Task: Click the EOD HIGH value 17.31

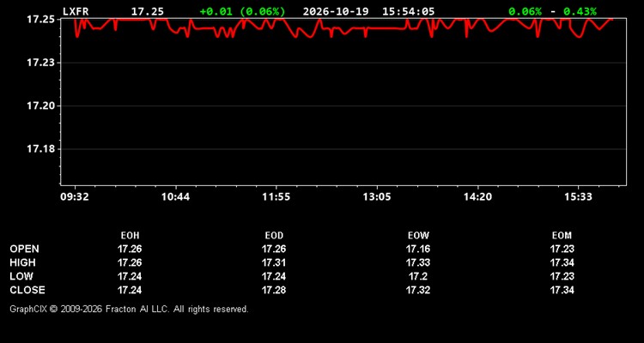Action: coord(274,262)
